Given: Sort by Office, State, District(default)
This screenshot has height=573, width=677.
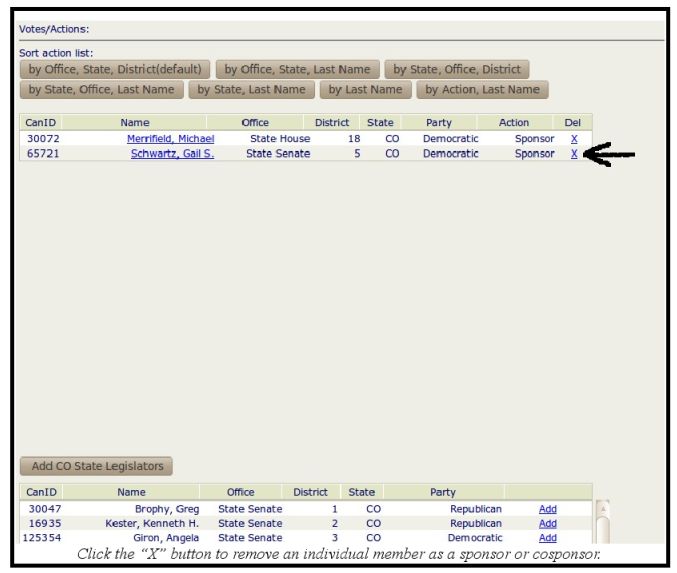Looking at the screenshot, I should pos(115,70).
